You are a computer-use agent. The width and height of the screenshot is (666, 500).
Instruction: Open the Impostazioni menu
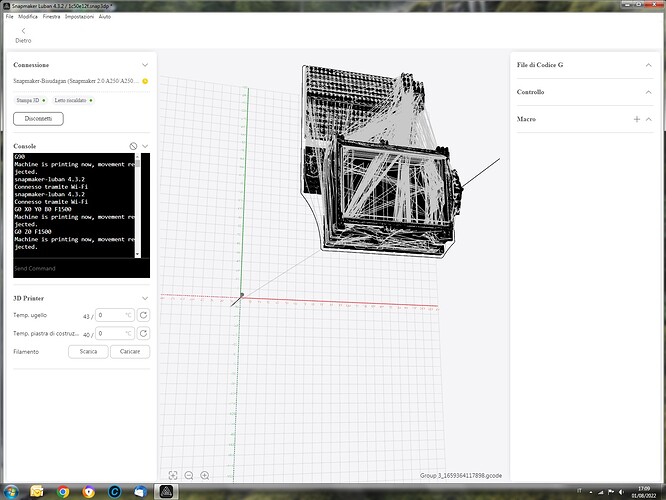(x=79, y=17)
